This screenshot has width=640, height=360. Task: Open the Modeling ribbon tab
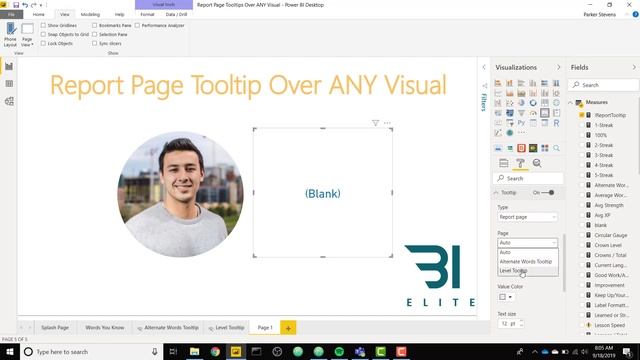[x=90, y=14]
